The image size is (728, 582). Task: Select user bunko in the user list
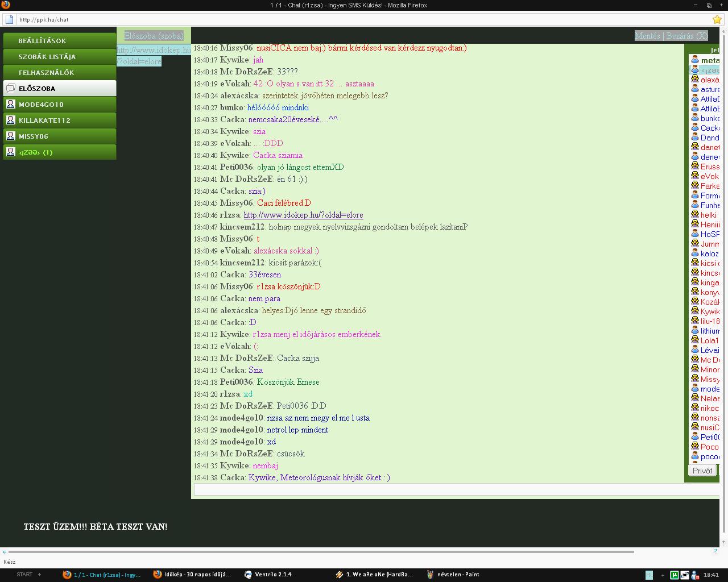click(709, 118)
